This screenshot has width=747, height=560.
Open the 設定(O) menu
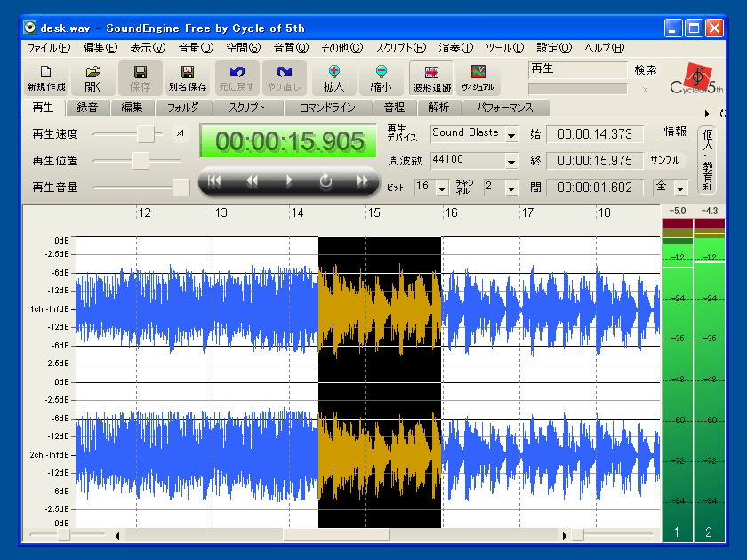coord(554,48)
